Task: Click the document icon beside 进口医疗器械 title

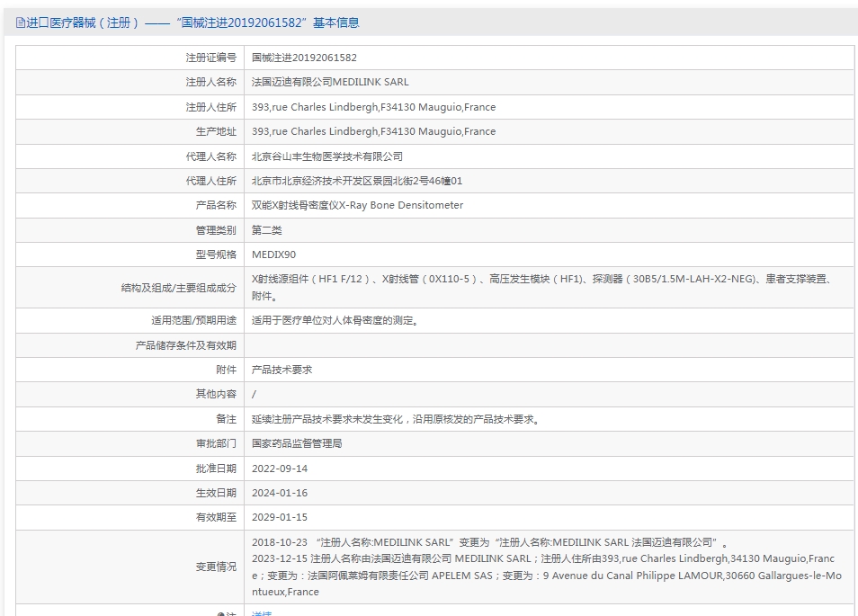Action: (x=21, y=23)
